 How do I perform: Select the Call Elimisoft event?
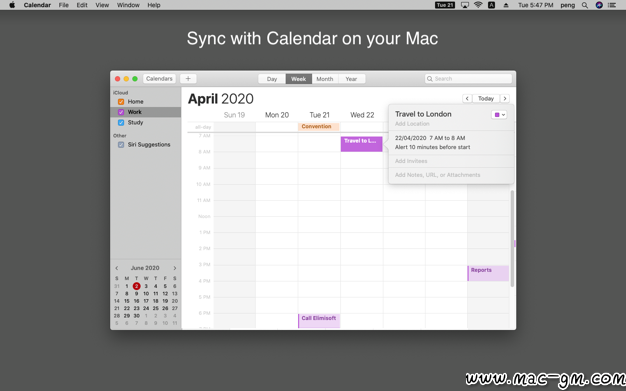pos(319,321)
